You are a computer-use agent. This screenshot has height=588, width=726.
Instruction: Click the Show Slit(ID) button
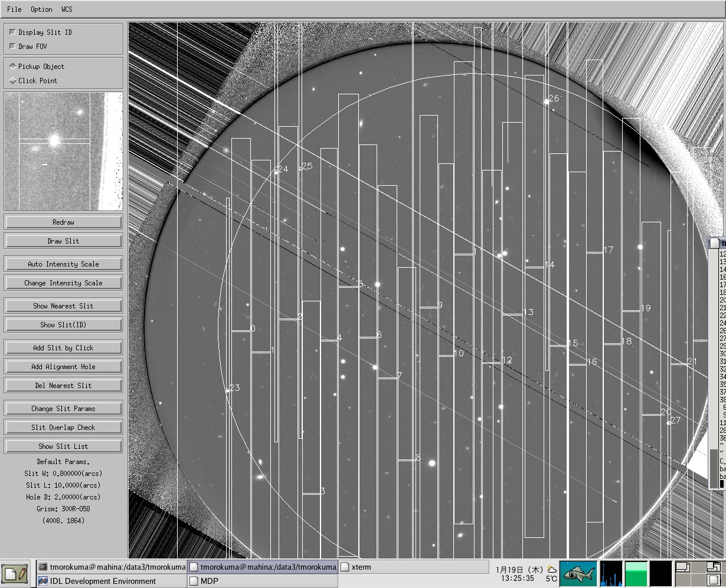[x=63, y=325]
